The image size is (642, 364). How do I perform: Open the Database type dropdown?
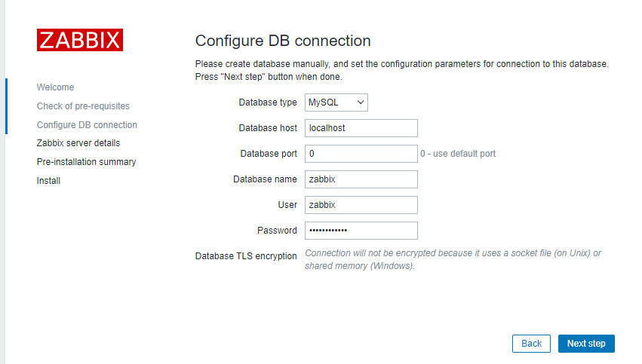pyautogui.click(x=336, y=102)
